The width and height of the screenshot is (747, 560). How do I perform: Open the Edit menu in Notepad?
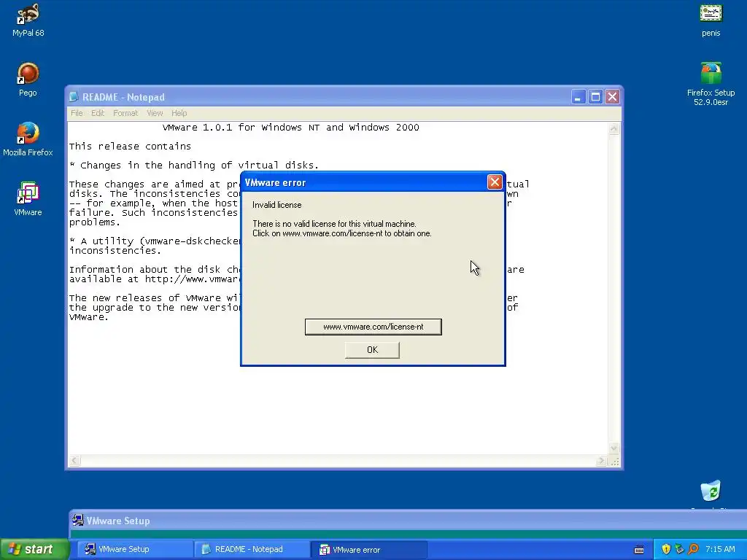(98, 113)
